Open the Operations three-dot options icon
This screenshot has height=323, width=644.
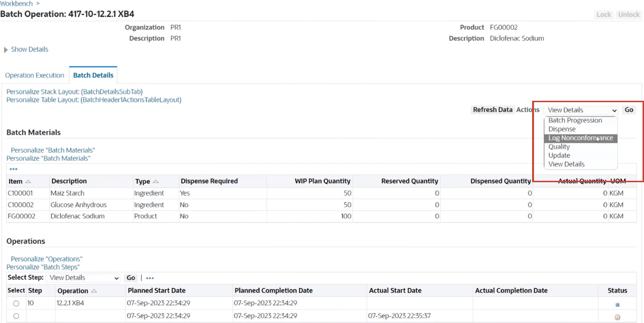click(x=150, y=278)
